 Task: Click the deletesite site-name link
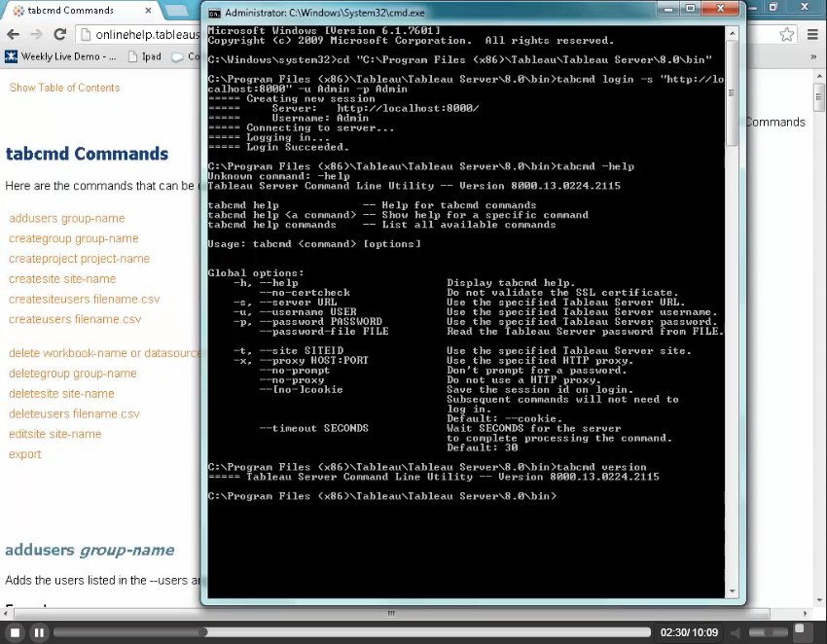point(61,394)
